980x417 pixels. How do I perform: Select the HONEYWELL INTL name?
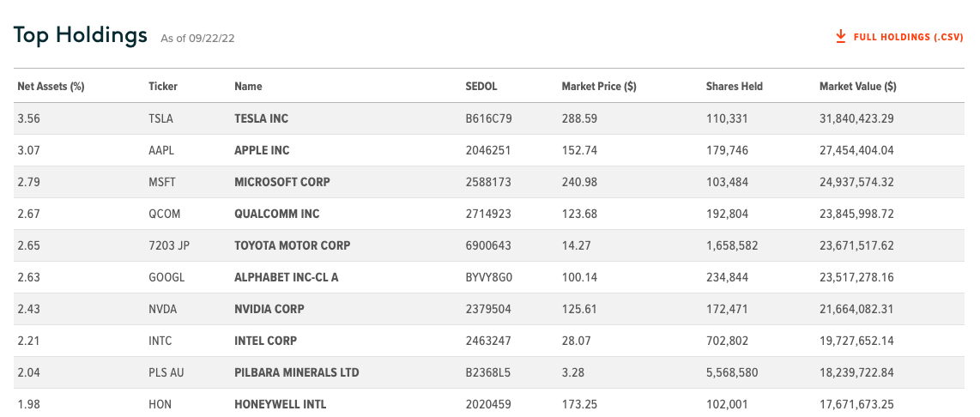[x=280, y=404]
